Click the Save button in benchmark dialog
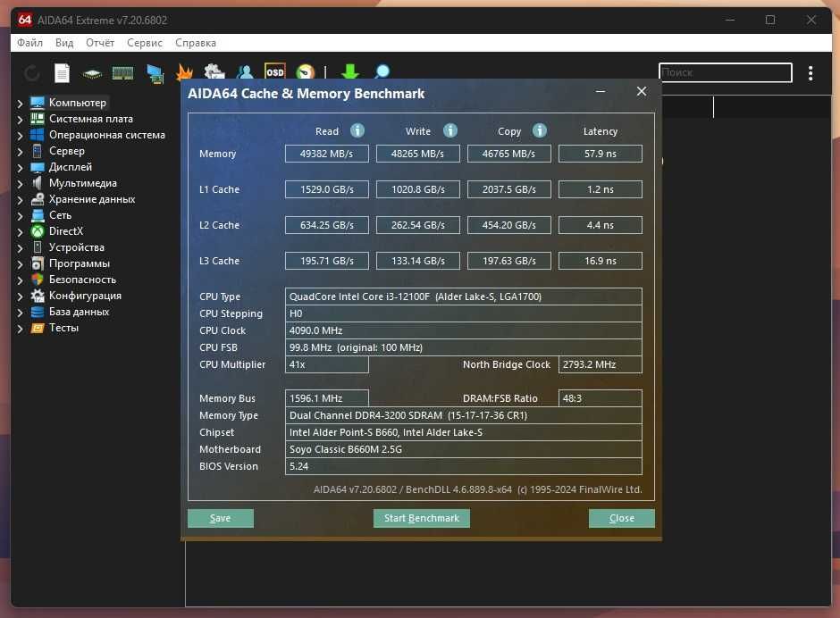Image resolution: width=840 pixels, height=618 pixels. (x=221, y=518)
